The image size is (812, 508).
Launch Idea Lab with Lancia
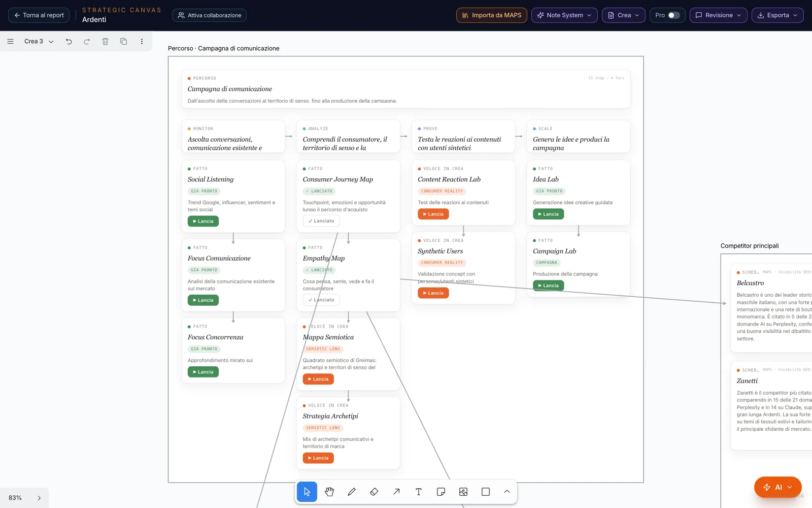tap(548, 214)
